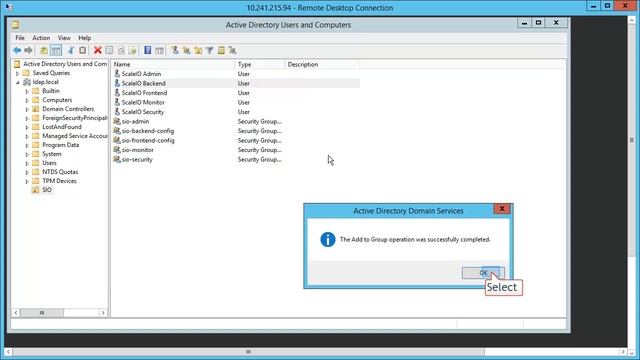Click the Export List toolbar icon

click(132, 50)
